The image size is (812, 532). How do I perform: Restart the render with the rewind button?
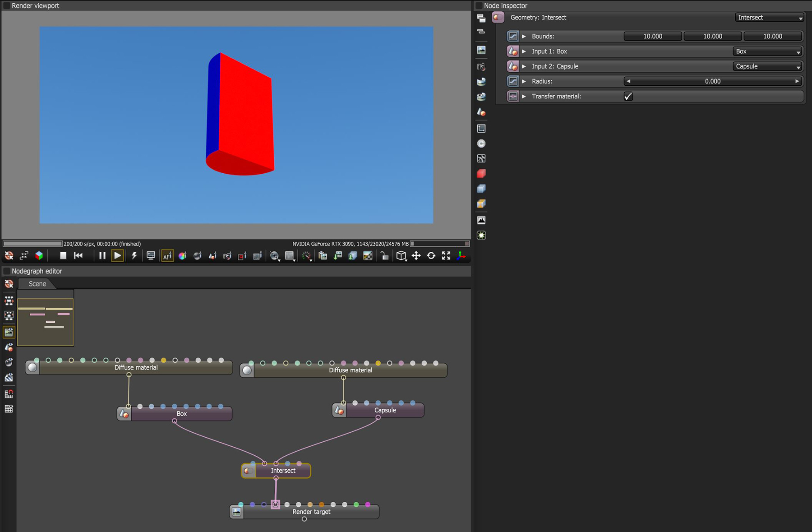(x=78, y=256)
